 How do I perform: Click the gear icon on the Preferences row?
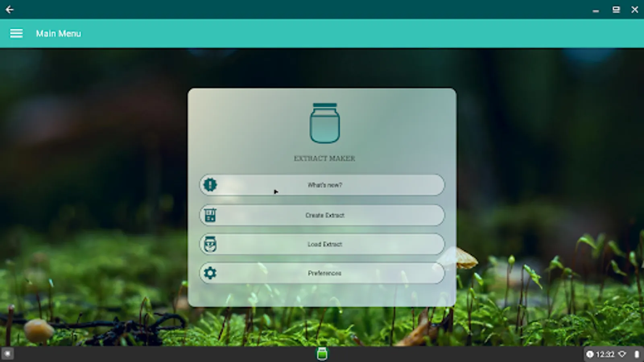(210, 273)
